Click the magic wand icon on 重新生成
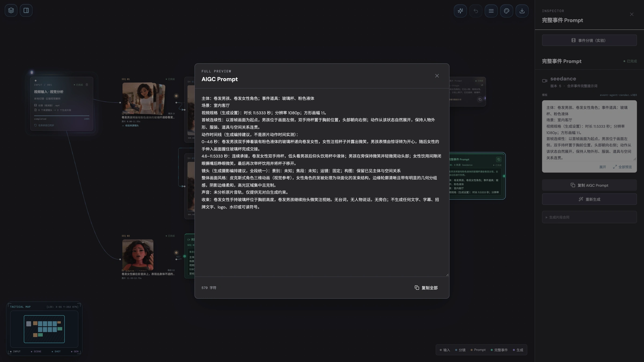Image resolution: width=644 pixels, height=362 pixels. click(581, 199)
